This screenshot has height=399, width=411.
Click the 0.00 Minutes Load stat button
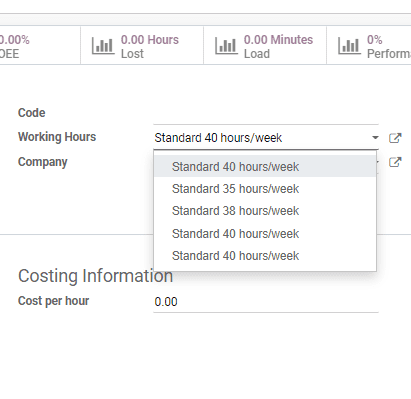click(x=265, y=46)
